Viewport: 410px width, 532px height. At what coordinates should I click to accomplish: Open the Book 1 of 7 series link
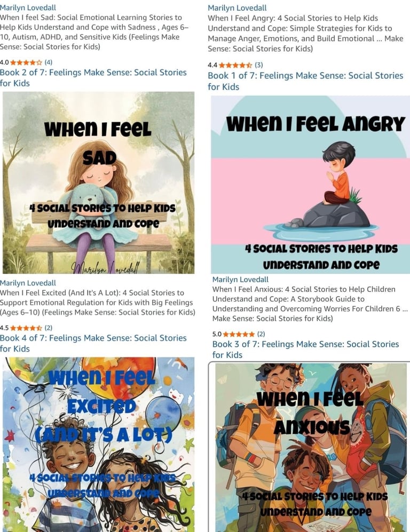[305, 81]
